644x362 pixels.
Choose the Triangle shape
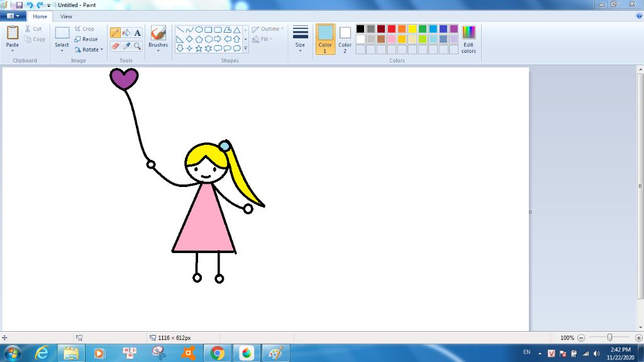(237, 30)
